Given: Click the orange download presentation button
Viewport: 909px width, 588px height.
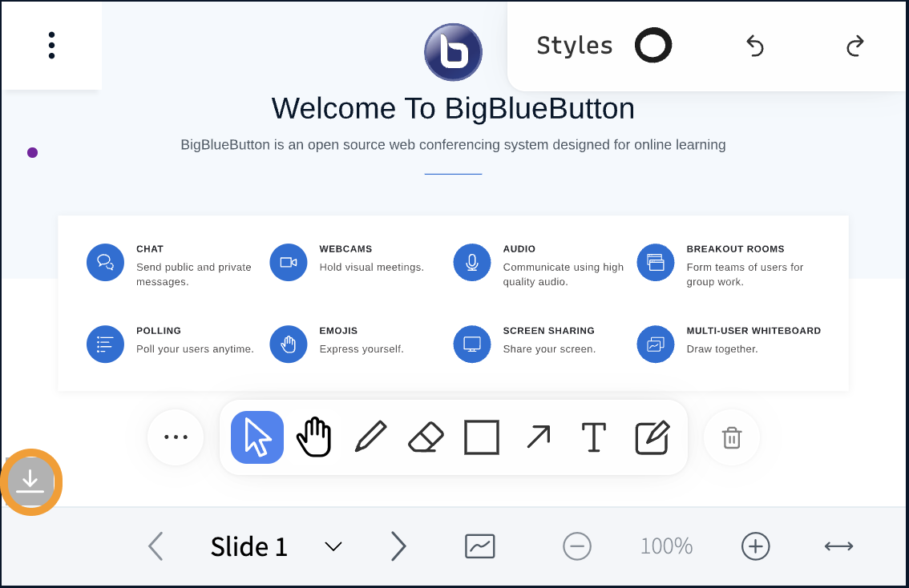Looking at the screenshot, I should click(x=30, y=481).
